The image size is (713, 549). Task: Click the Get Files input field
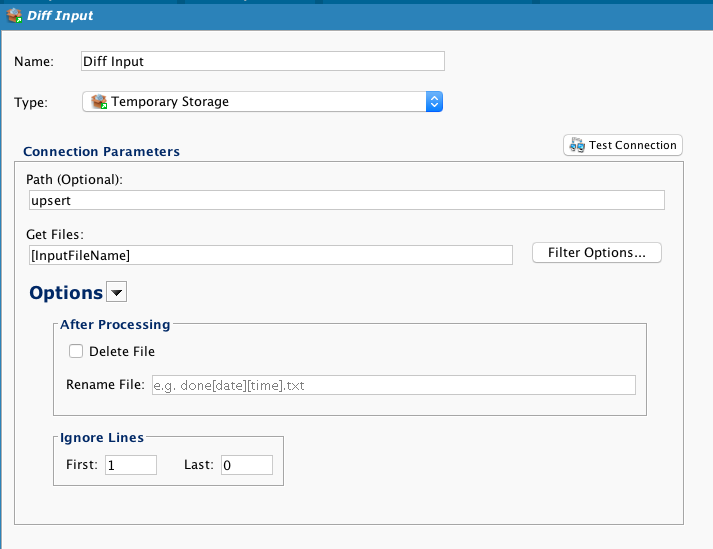point(270,255)
